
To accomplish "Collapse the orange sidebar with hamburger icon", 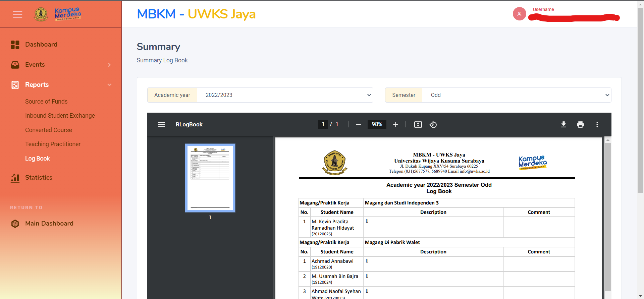I will (x=17, y=14).
